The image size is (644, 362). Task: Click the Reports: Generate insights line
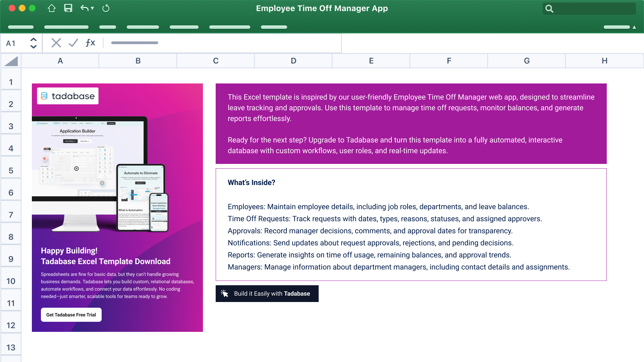point(370,255)
